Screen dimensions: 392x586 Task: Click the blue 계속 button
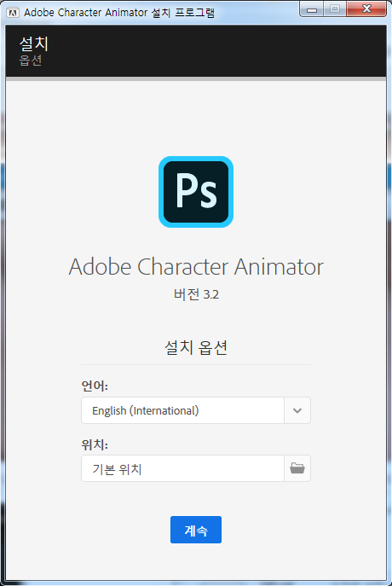pos(196,530)
